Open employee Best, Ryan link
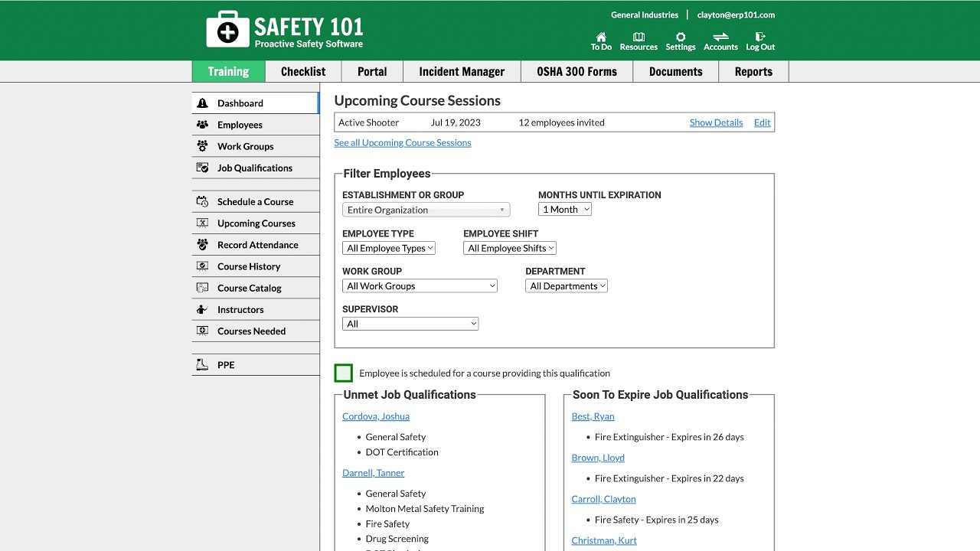This screenshot has height=551, width=980. tap(593, 416)
